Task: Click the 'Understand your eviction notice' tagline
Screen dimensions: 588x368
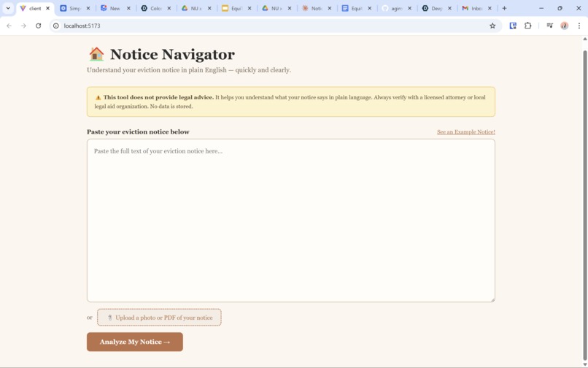Action: coord(189,70)
